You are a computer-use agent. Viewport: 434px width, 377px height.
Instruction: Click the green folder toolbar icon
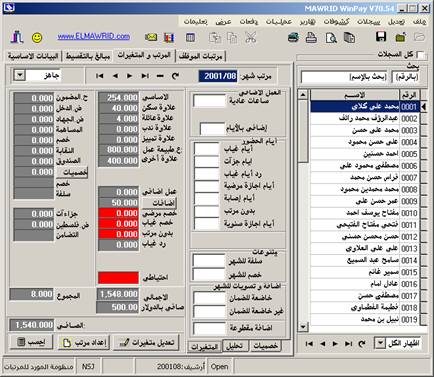400,37
